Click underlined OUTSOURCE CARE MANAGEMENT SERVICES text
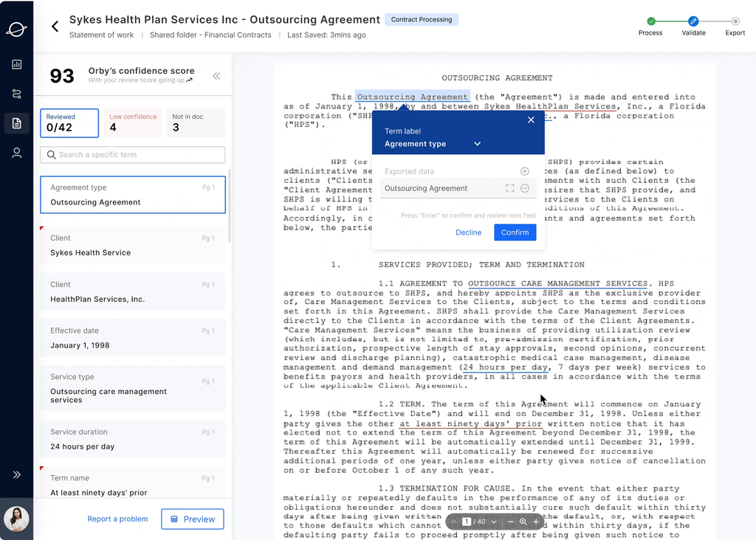756x540 pixels. point(558,284)
